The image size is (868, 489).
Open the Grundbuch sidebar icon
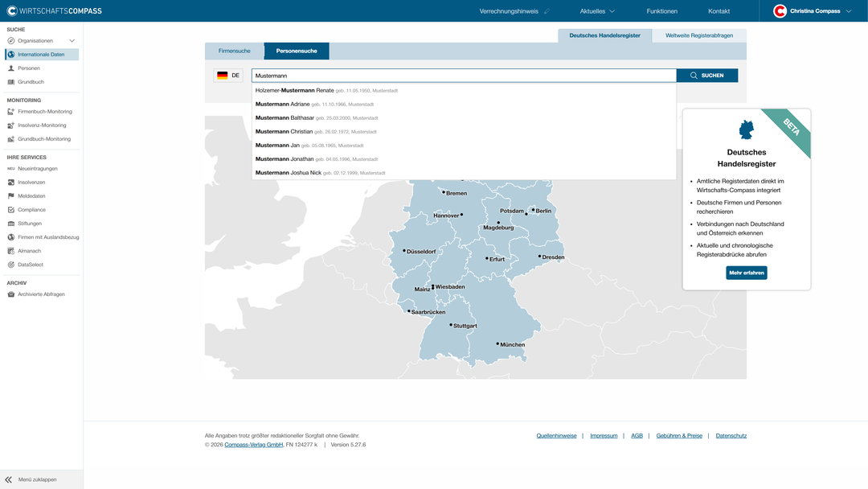pyautogui.click(x=11, y=82)
